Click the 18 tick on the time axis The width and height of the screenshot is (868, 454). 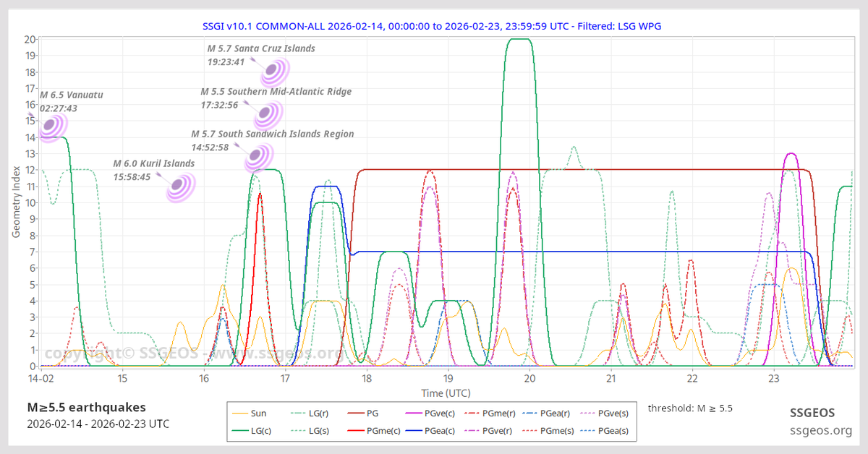pyautogui.click(x=367, y=378)
